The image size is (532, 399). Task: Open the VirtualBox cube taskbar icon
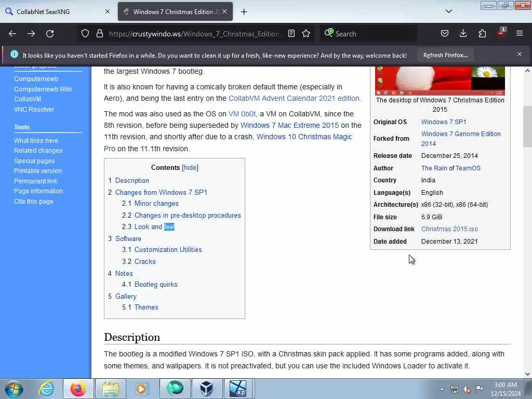point(206,389)
